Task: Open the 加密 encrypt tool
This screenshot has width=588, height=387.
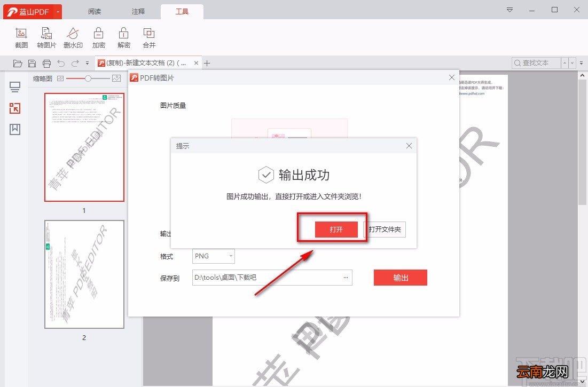Action: (x=99, y=38)
